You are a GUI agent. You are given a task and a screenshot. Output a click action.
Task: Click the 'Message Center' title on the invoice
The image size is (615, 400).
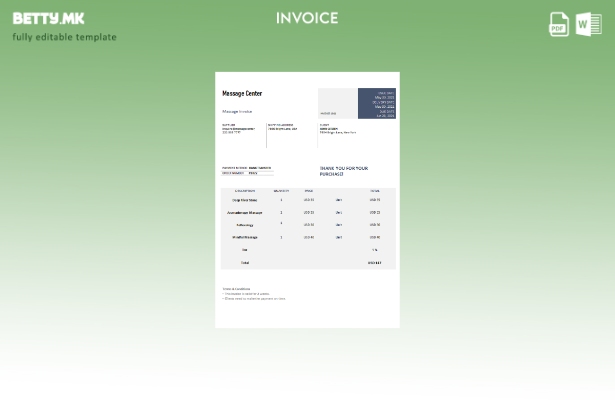click(242, 94)
